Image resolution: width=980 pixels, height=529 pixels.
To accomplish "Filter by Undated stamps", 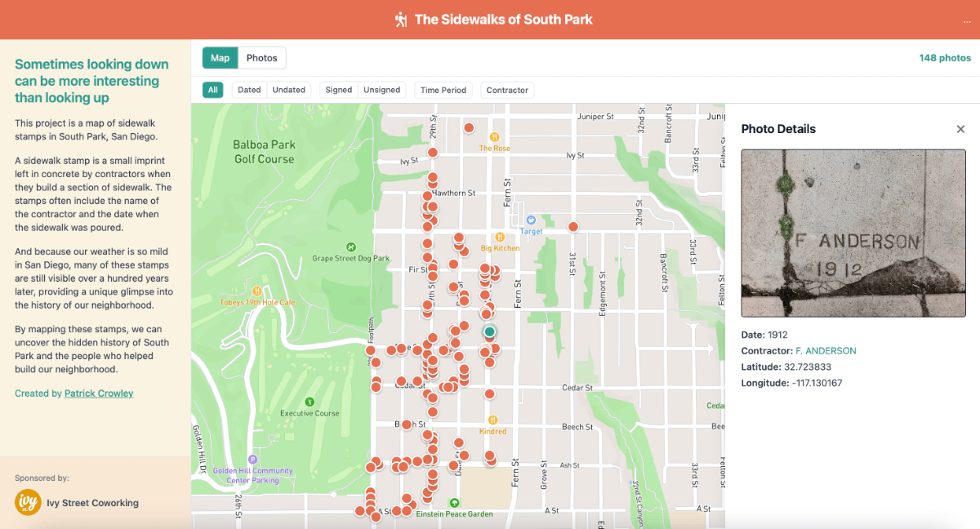I will 289,90.
